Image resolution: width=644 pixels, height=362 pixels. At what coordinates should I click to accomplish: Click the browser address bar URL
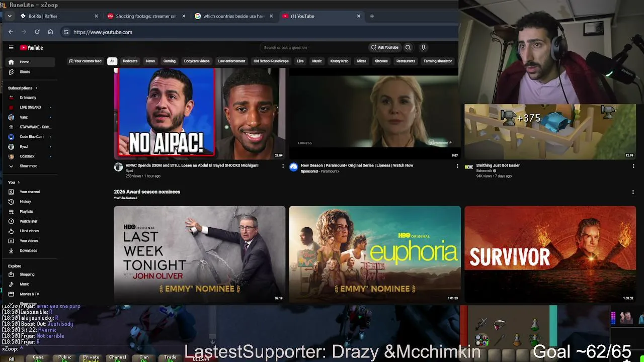103,32
